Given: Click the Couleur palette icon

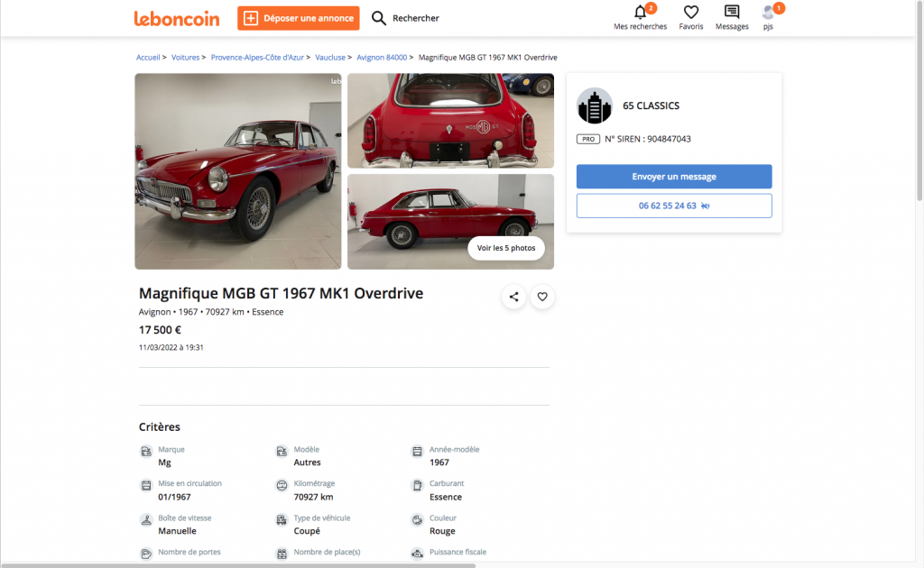Looking at the screenshot, I should coord(417,519).
